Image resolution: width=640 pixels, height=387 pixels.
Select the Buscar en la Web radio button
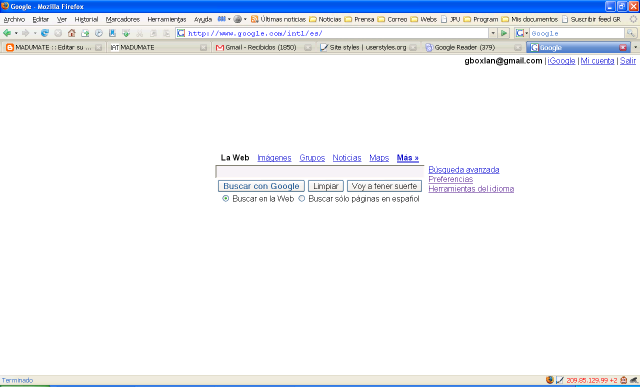click(226, 199)
